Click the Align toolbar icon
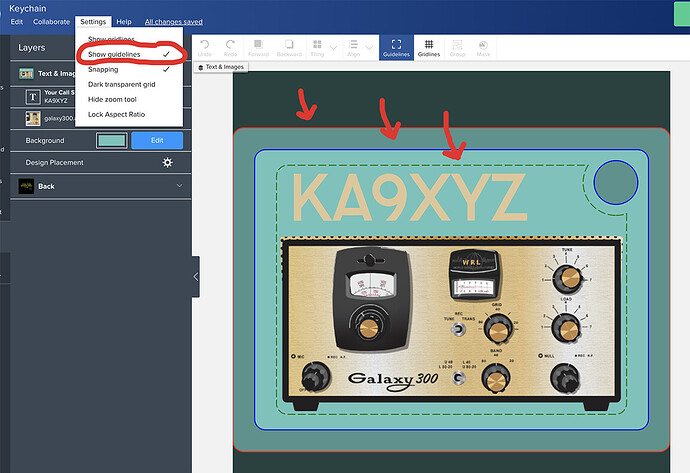 point(353,48)
